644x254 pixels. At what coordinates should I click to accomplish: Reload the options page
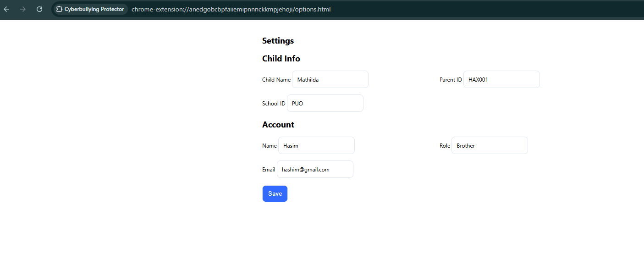tap(39, 9)
